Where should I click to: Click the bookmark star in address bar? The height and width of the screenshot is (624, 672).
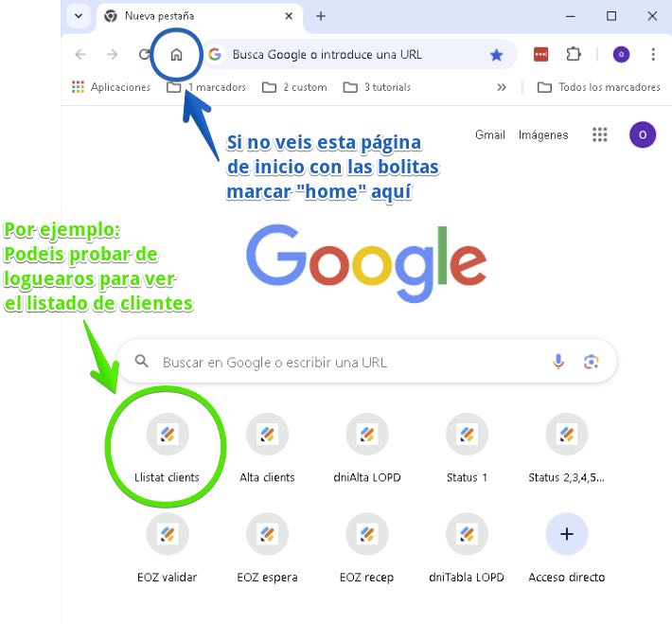point(496,55)
